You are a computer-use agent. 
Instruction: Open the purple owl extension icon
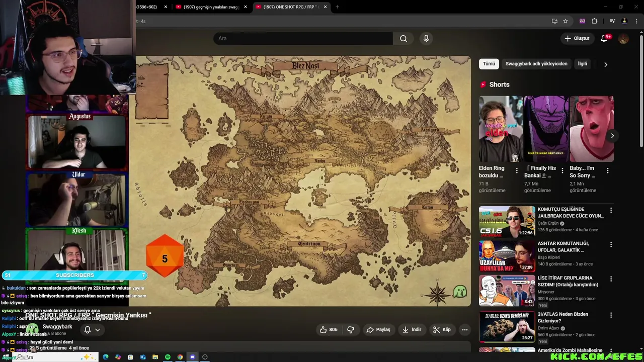click(x=582, y=21)
